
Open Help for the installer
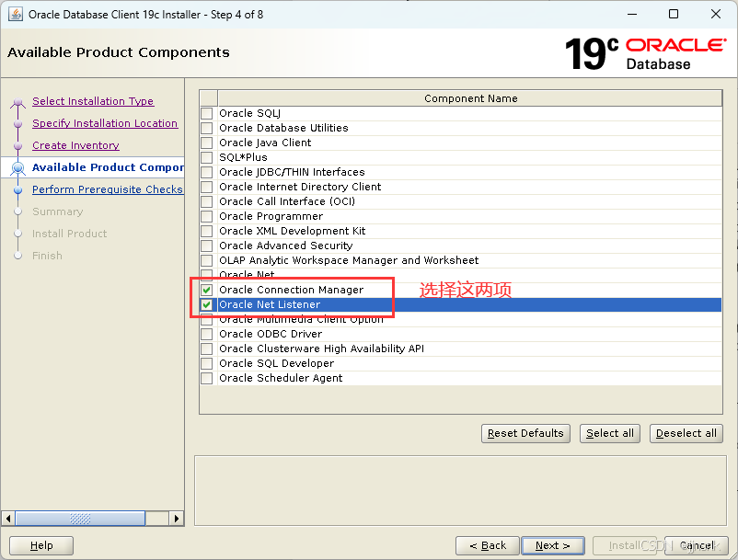41,545
